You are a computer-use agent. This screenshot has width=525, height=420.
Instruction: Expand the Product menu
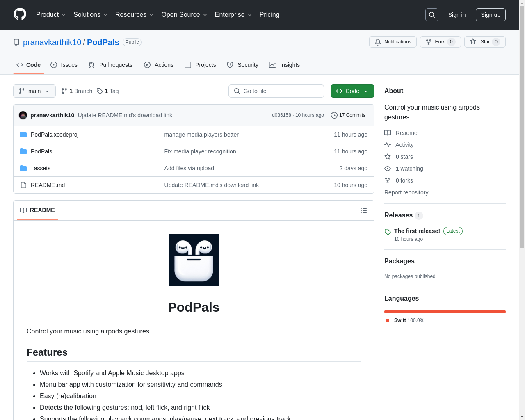(x=51, y=15)
